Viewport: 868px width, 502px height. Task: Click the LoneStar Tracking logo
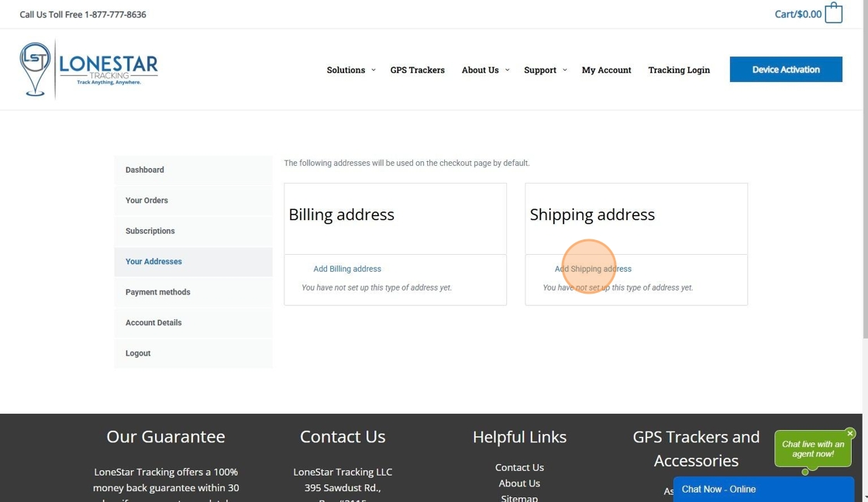(x=88, y=69)
